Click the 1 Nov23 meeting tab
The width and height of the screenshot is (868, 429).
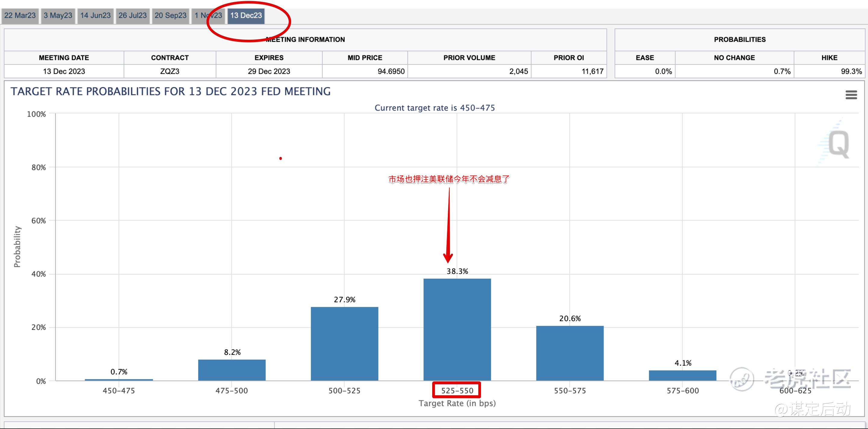click(208, 15)
